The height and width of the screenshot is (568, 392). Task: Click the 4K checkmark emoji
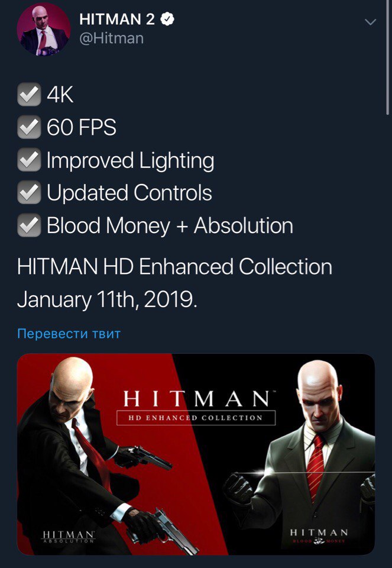(x=29, y=95)
